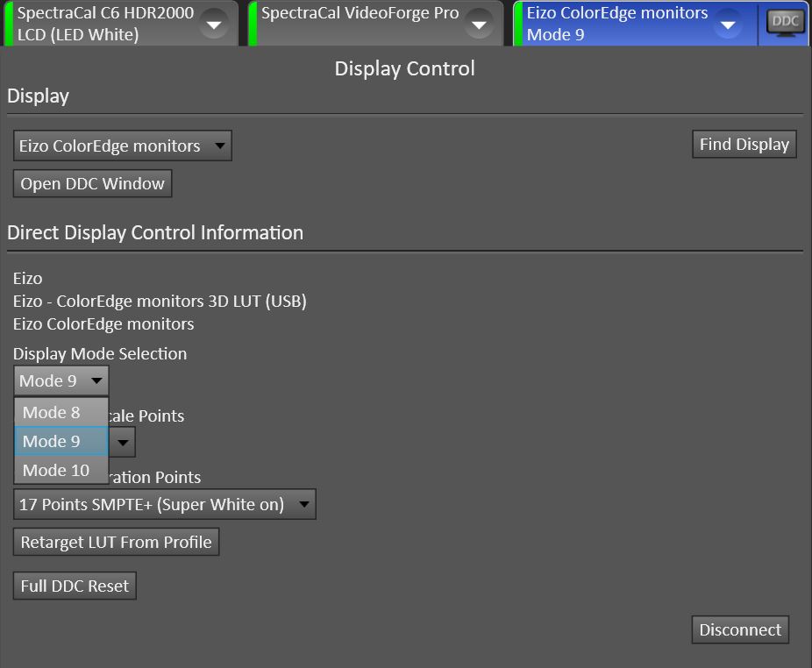This screenshot has width=812, height=668.
Task: Click the Full DDC Reset button
Action: 75,586
